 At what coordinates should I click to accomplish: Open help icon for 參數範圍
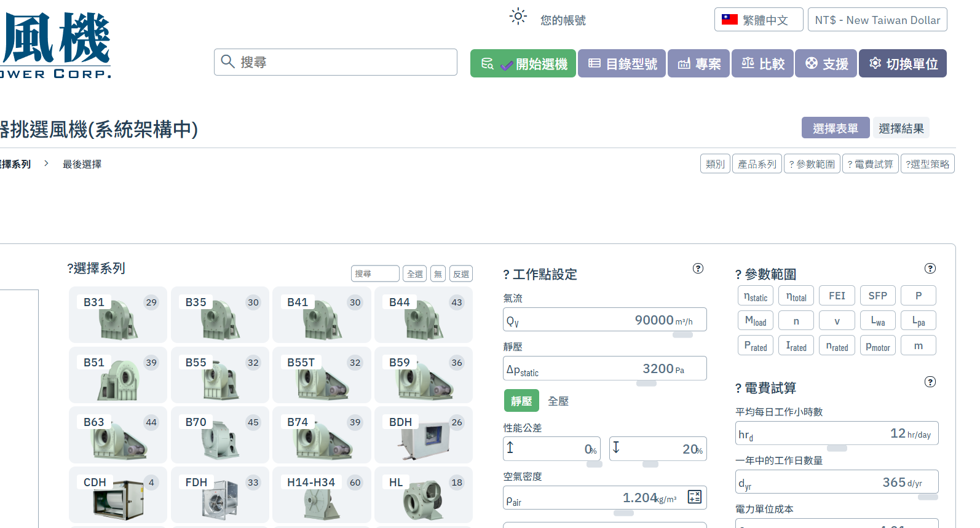pyautogui.click(x=930, y=268)
